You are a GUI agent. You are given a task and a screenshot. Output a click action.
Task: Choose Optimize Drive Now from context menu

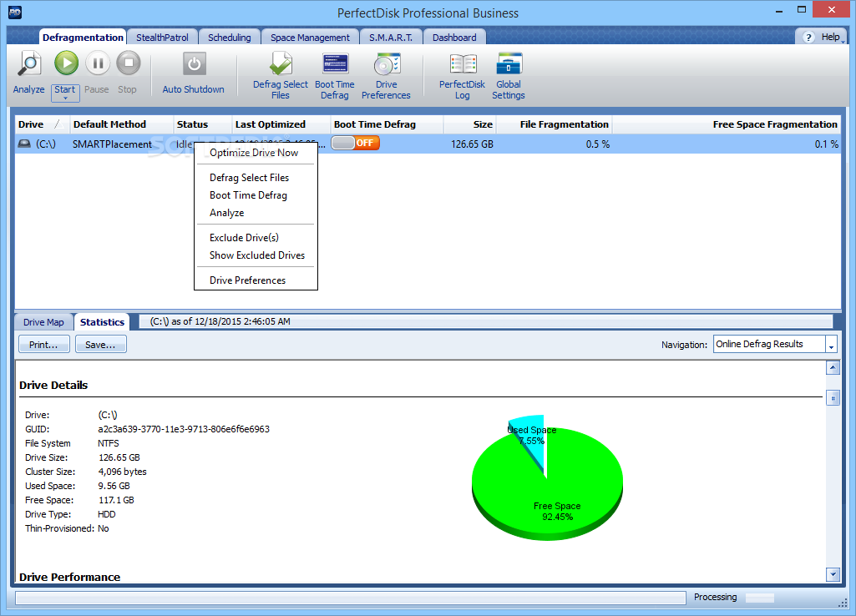256,153
